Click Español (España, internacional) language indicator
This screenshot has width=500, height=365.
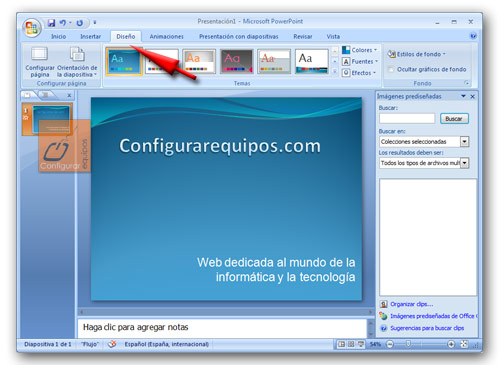166,344
